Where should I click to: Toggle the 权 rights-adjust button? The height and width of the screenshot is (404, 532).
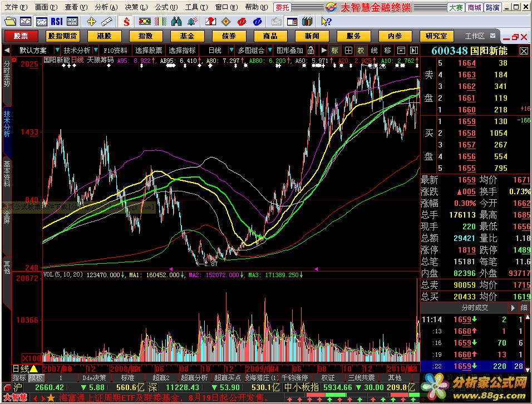coord(361,51)
